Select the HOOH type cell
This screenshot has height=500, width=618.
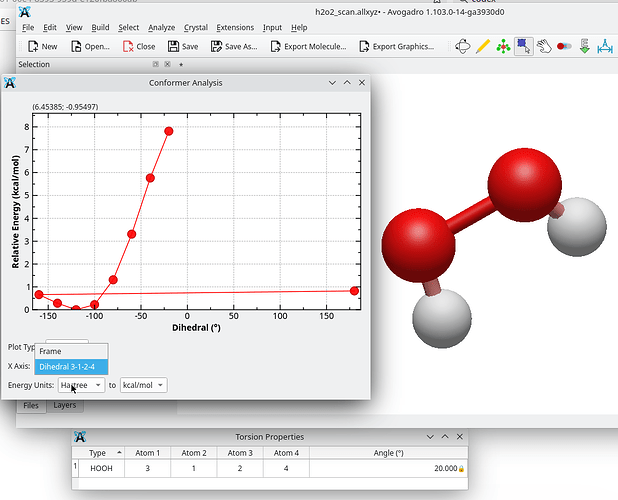tap(102, 468)
